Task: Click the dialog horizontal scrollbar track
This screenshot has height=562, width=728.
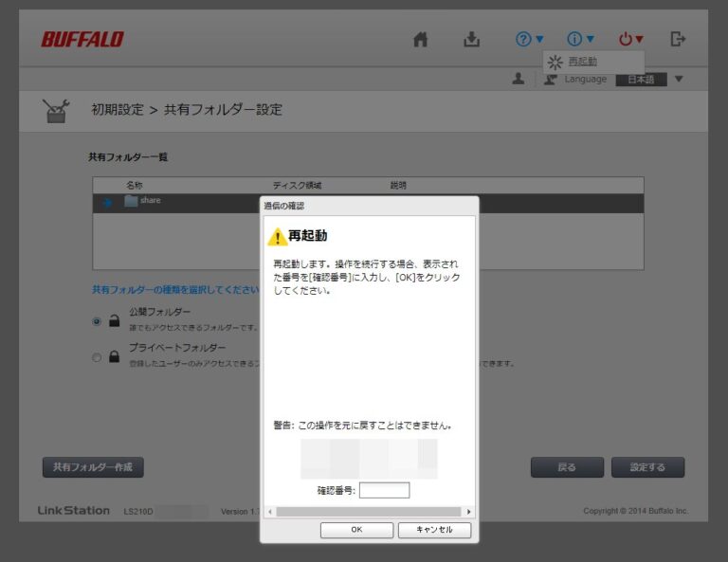Action: 369,512
